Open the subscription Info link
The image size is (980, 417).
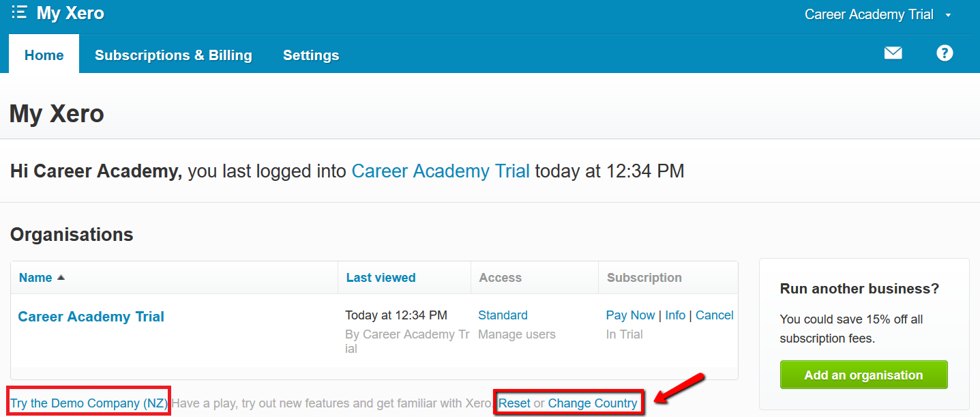point(675,315)
